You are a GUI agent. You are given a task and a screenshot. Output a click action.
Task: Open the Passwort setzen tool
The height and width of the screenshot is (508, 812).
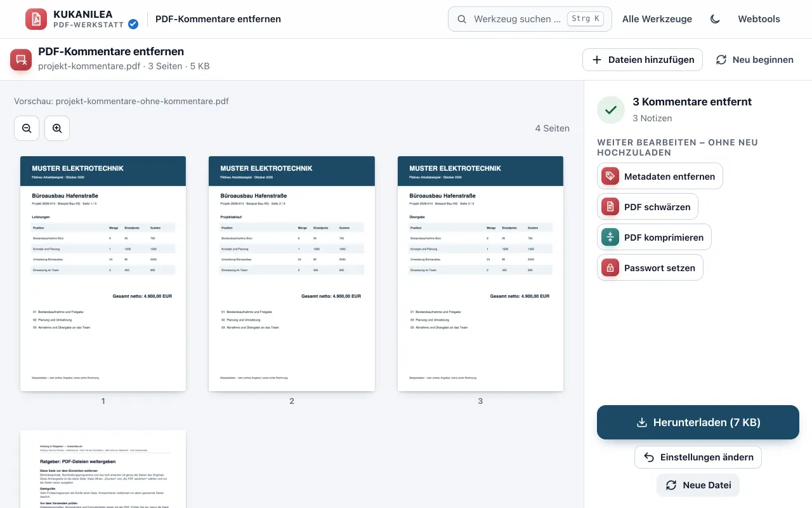coord(650,267)
